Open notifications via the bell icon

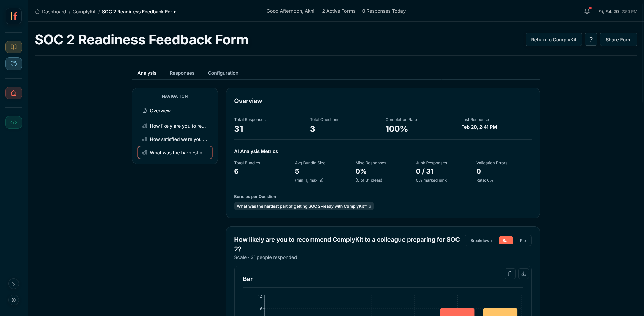click(587, 11)
